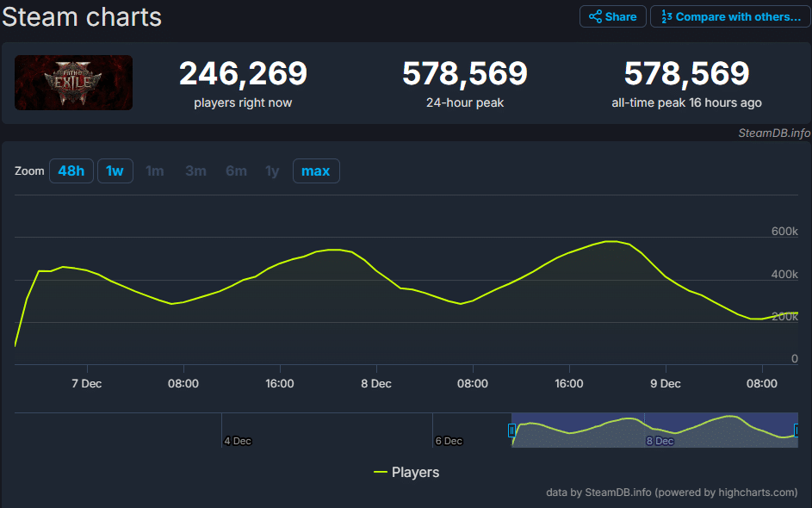Click the share icon in Share button
This screenshot has height=508, width=812.
pyautogui.click(x=596, y=16)
